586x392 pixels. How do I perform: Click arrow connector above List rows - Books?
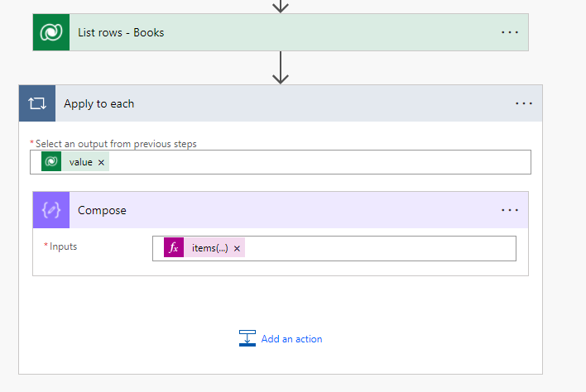pyautogui.click(x=281, y=6)
